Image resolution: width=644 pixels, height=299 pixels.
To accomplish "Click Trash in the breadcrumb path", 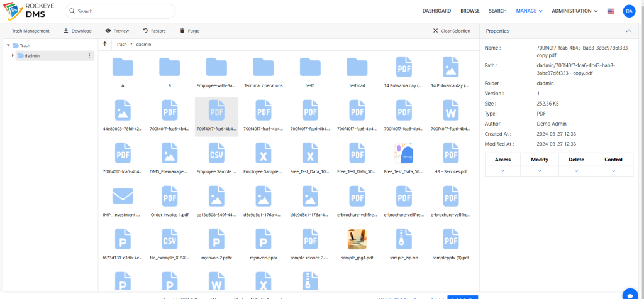I will click(121, 44).
